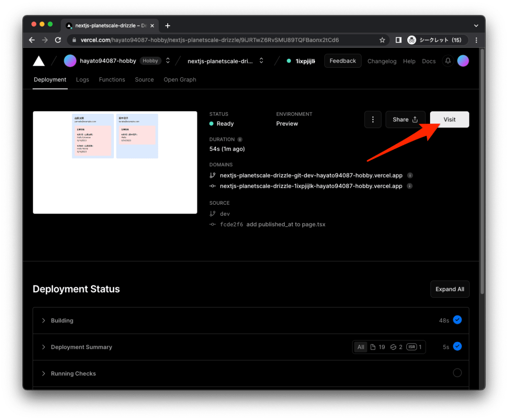
Task: Open the Chrome three-dot menu
Action: 476,40
